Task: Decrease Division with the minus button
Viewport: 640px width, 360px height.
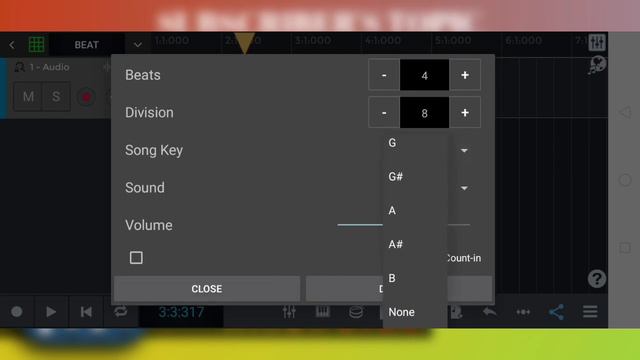Action: (x=384, y=113)
